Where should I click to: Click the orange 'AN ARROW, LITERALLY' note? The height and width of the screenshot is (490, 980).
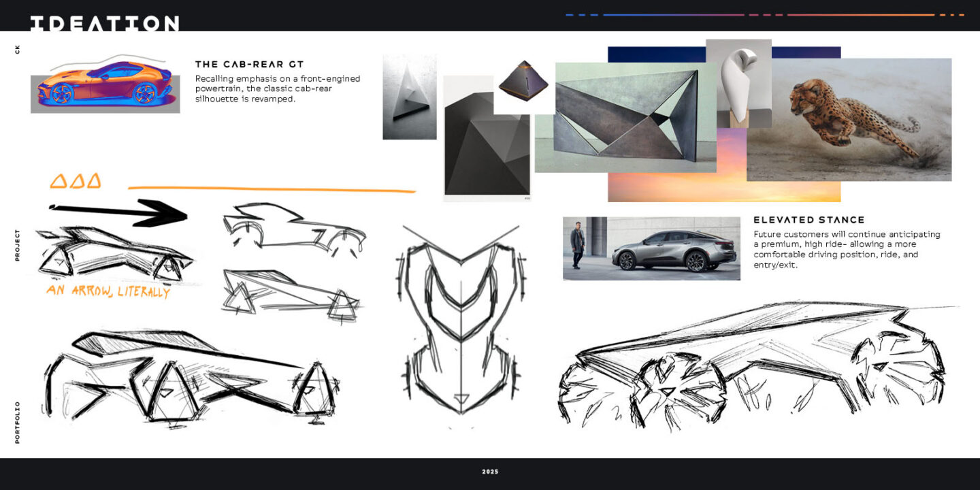coord(108,291)
